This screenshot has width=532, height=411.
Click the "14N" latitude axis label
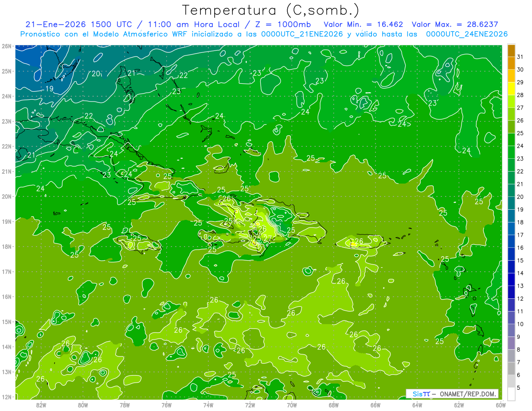7,347
